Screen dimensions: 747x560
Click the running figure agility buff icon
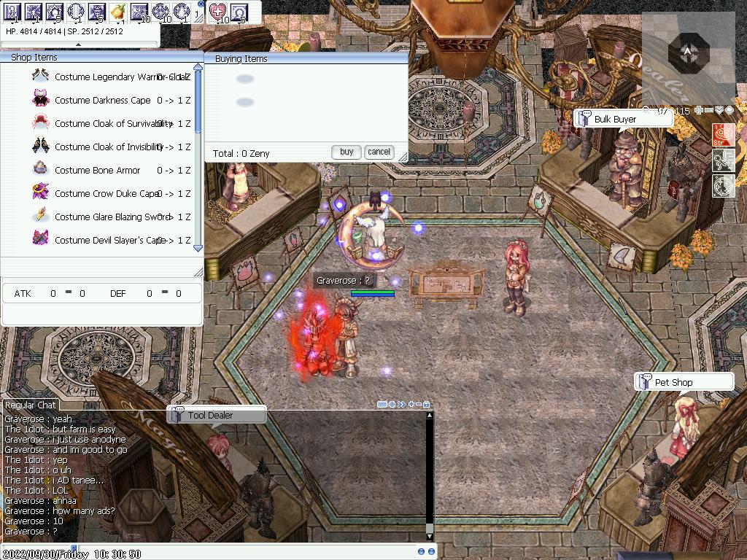click(x=724, y=160)
